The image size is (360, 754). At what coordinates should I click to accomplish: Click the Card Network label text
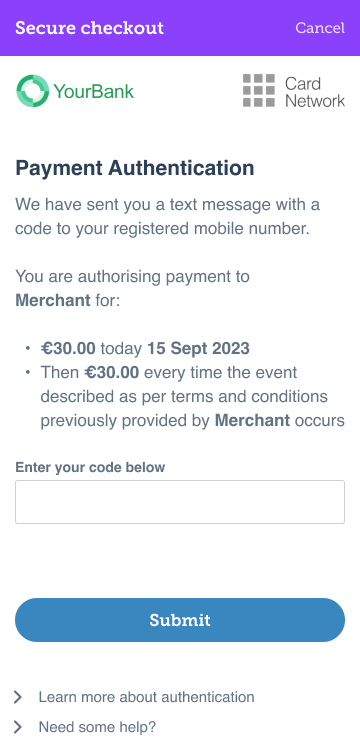[x=315, y=92]
